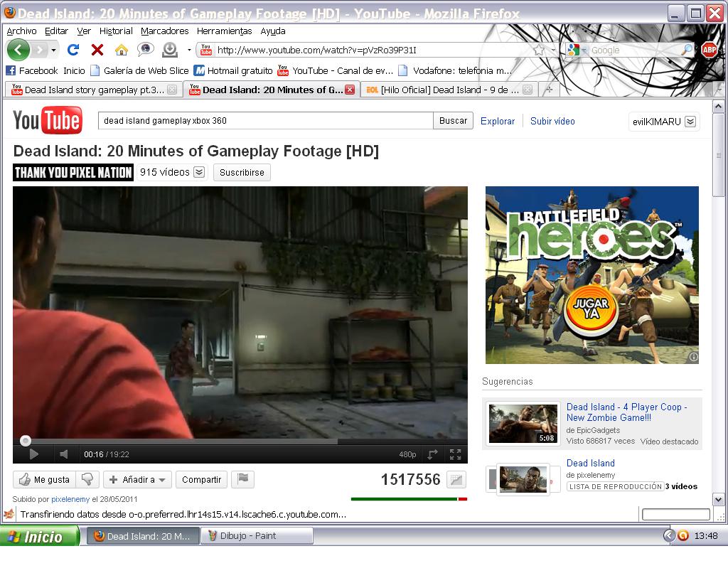Open the Añadir a dropdown
This screenshot has width=728, height=583.
(x=137, y=479)
